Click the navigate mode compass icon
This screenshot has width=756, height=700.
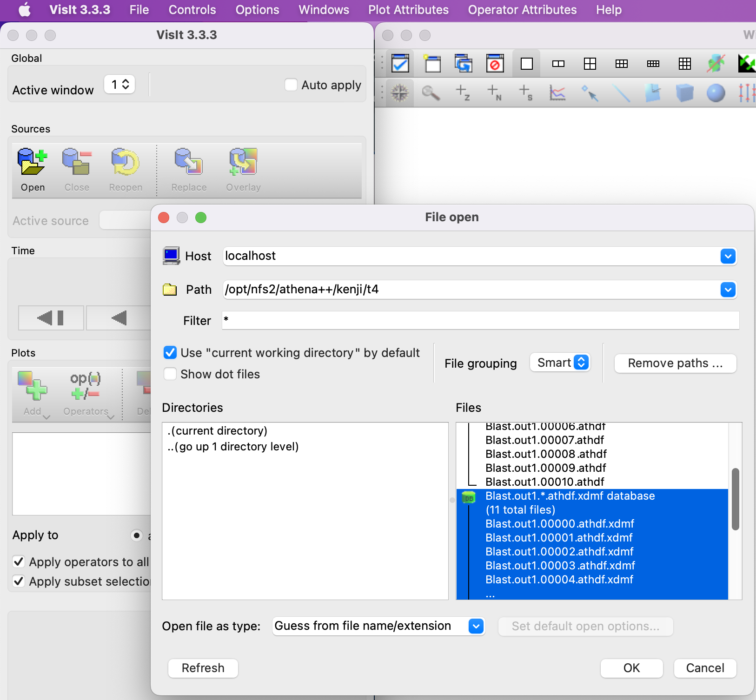pos(399,93)
